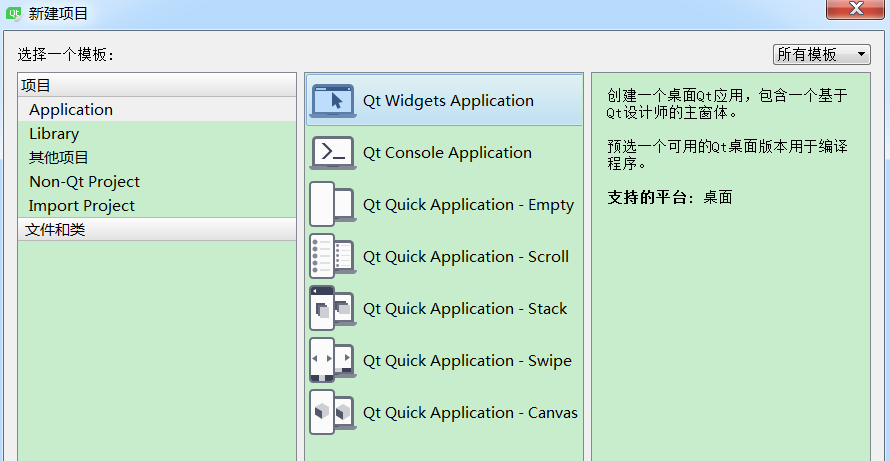Viewport: 890px width, 461px height.
Task: Choose Qt Quick Application - Empty text
Action: (x=469, y=205)
